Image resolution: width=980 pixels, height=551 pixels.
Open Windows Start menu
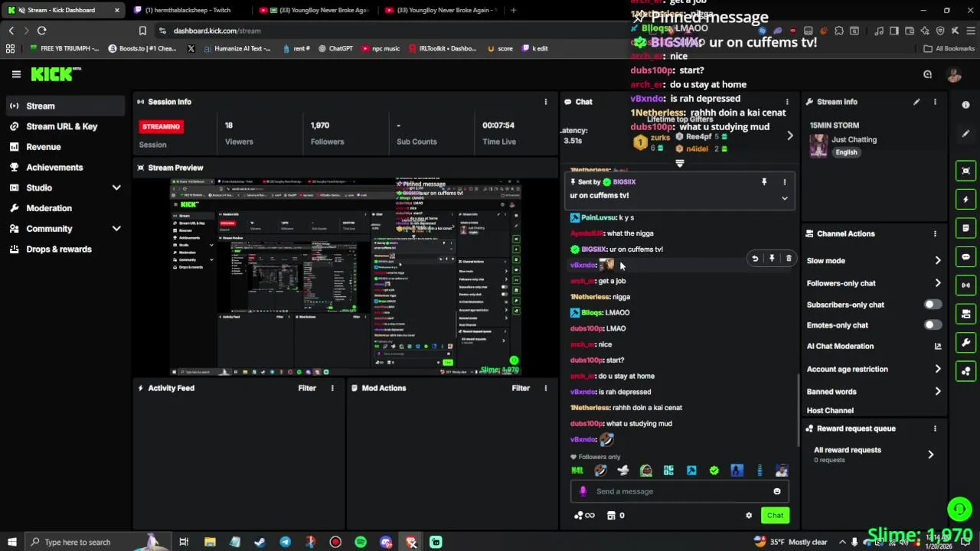click(x=11, y=542)
